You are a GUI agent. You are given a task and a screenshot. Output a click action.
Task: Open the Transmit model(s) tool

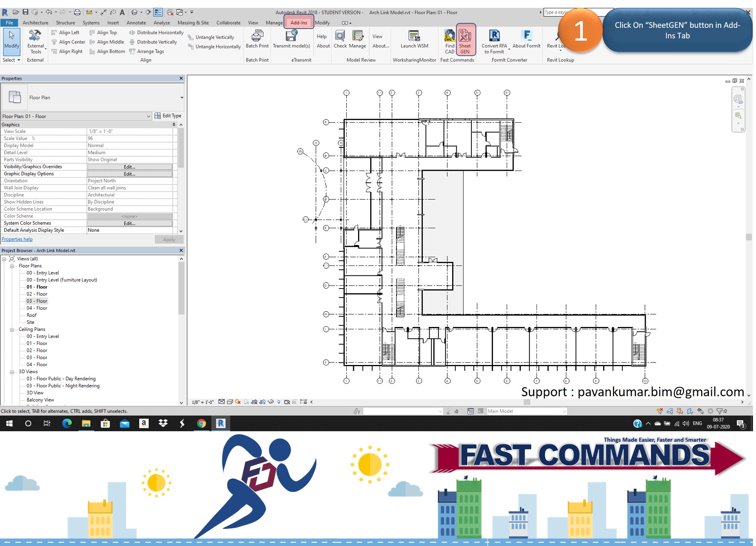(291, 40)
